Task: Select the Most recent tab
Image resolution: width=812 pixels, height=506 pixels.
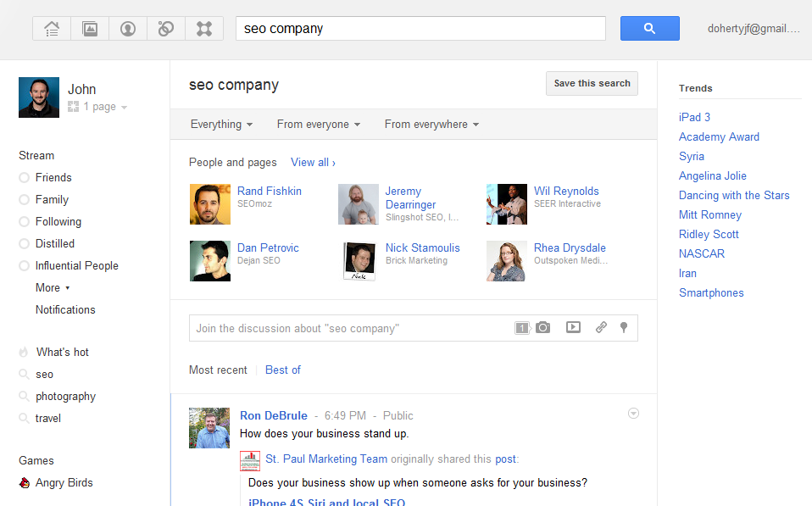Action: [218, 370]
